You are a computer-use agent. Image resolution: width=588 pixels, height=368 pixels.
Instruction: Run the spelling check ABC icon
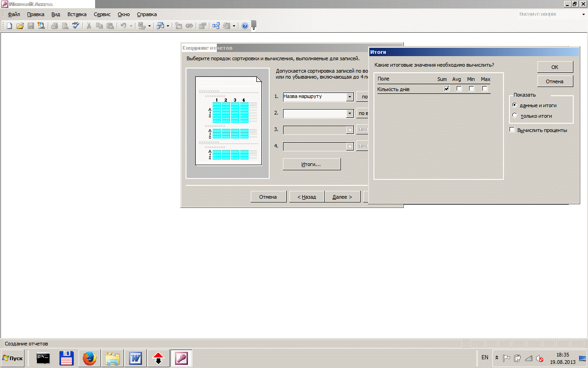[x=75, y=26]
